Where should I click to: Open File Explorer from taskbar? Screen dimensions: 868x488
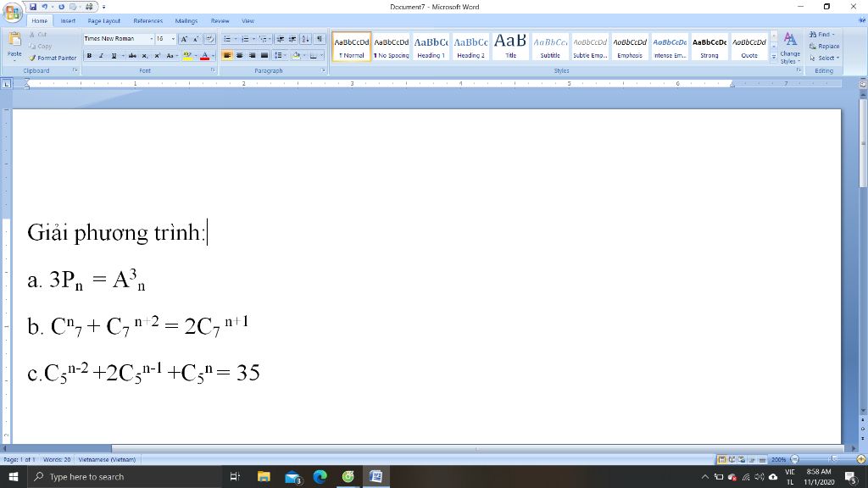pyautogui.click(x=264, y=476)
